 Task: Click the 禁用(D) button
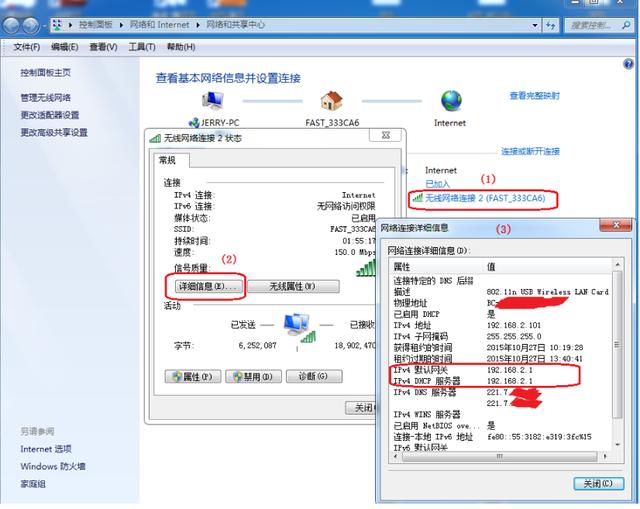[253, 376]
